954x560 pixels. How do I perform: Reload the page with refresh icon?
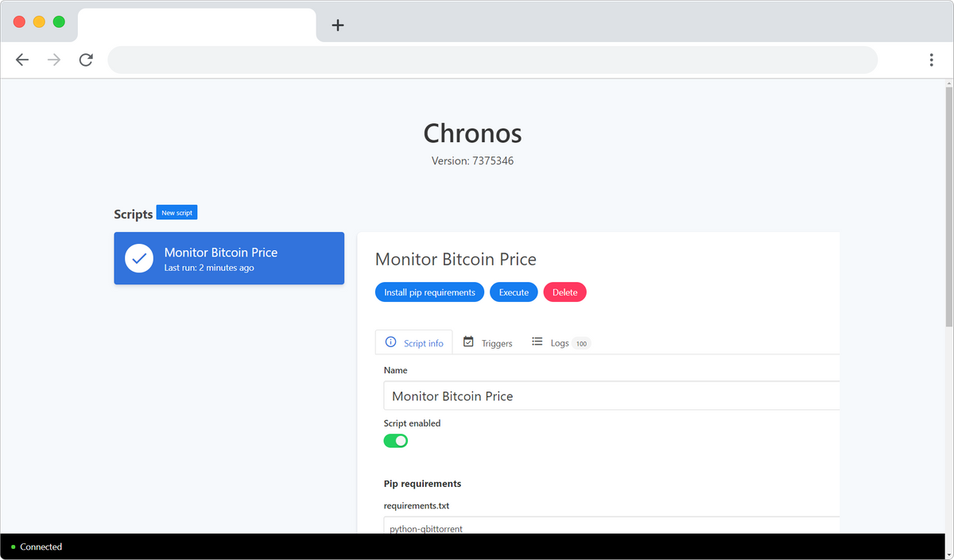point(86,60)
